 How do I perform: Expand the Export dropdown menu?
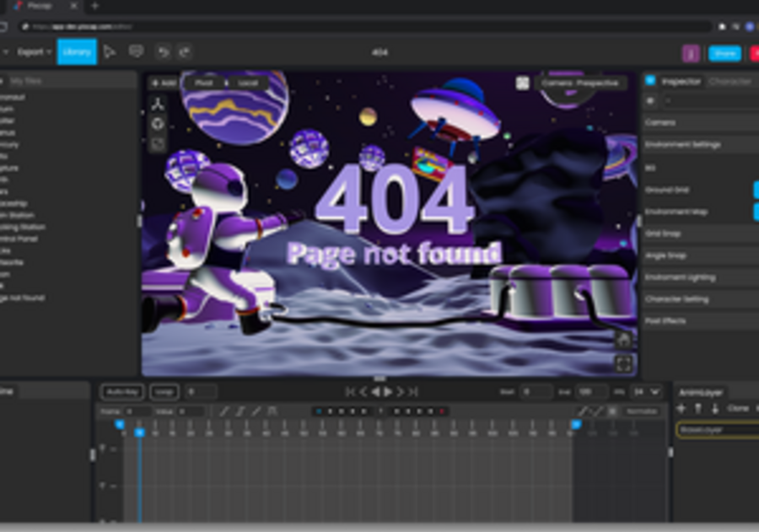(34, 52)
